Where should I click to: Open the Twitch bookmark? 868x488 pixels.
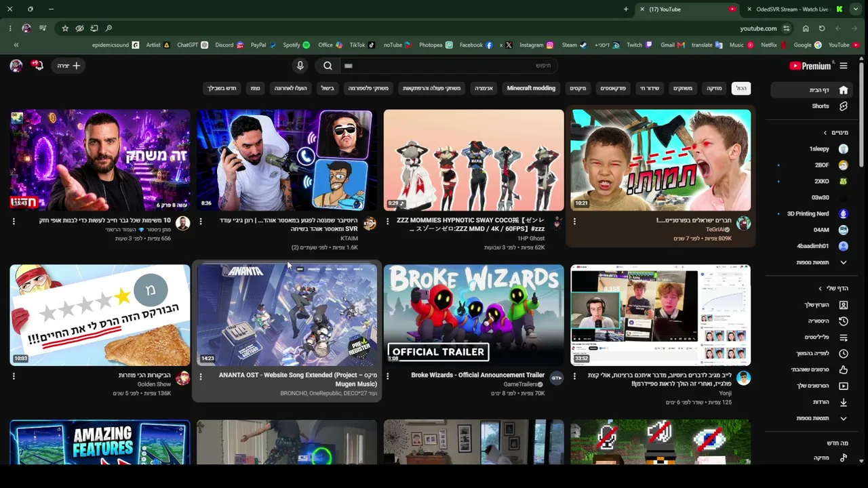point(639,45)
